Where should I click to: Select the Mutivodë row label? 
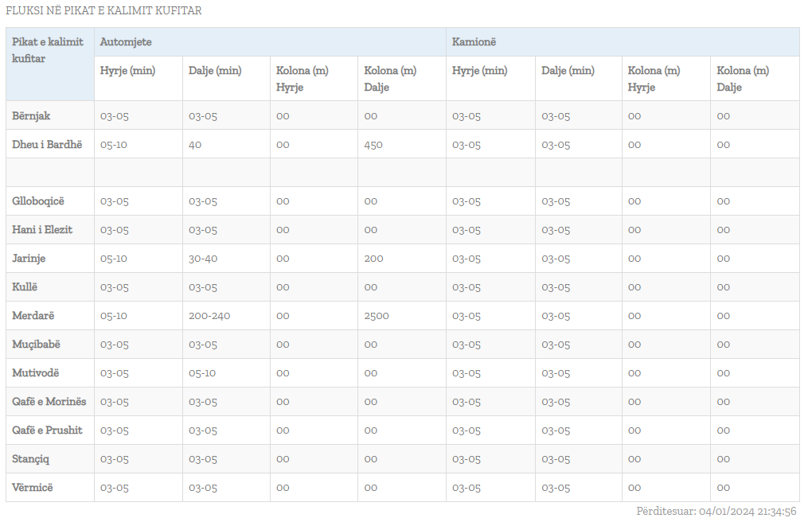pyautogui.click(x=36, y=373)
